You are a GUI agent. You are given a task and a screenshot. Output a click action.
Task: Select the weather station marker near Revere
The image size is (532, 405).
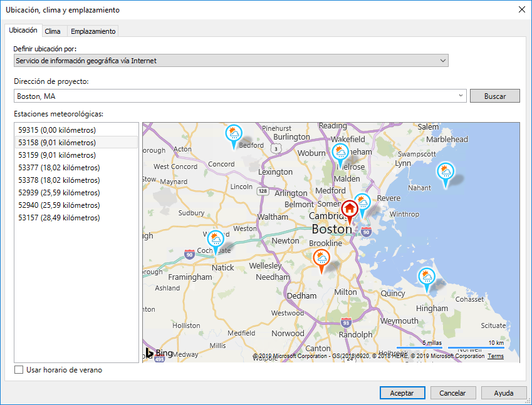pos(363,203)
